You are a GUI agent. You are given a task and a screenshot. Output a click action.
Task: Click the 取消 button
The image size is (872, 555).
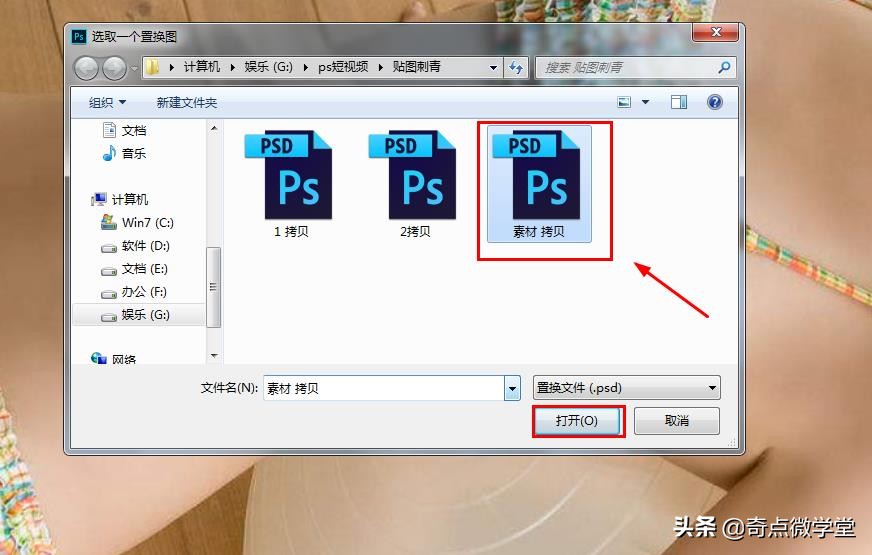coord(677,421)
